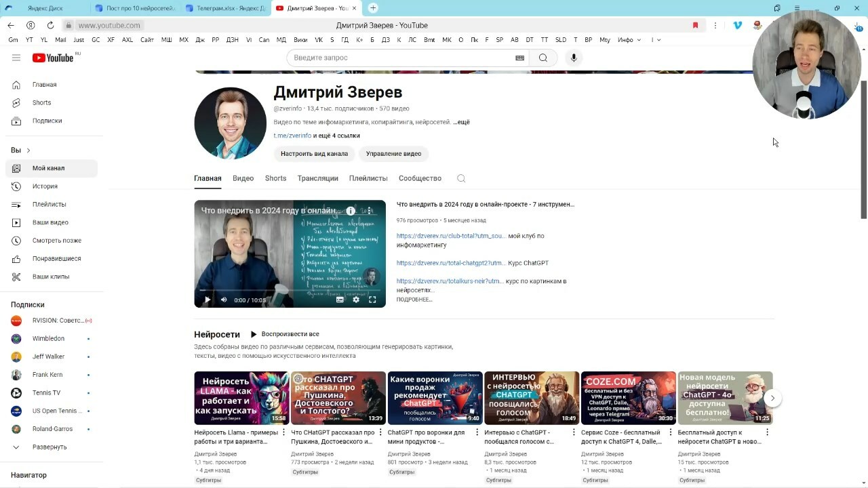Expand channel description with ...ещё

click(x=461, y=122)
